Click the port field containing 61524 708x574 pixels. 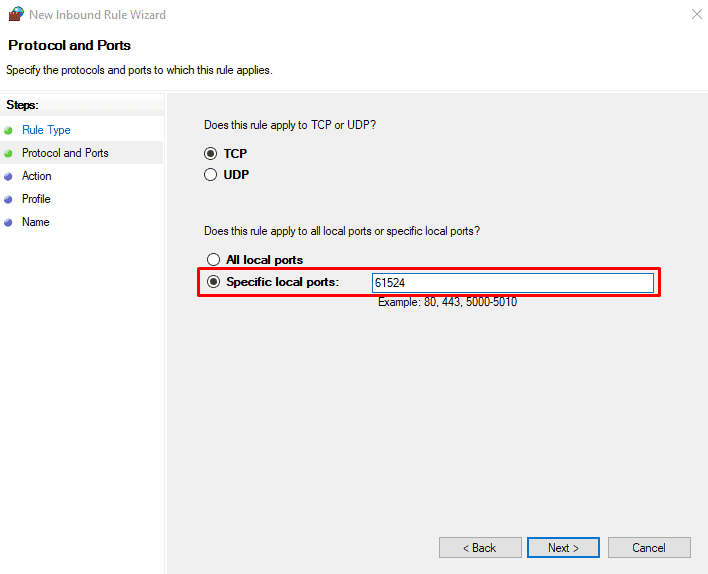point(512,283)
